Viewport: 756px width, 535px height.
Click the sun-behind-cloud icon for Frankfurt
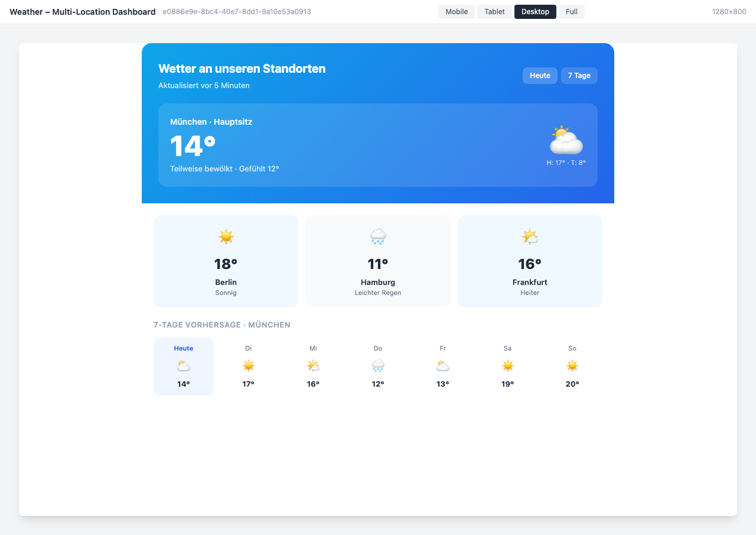click(x=530, y=236)
